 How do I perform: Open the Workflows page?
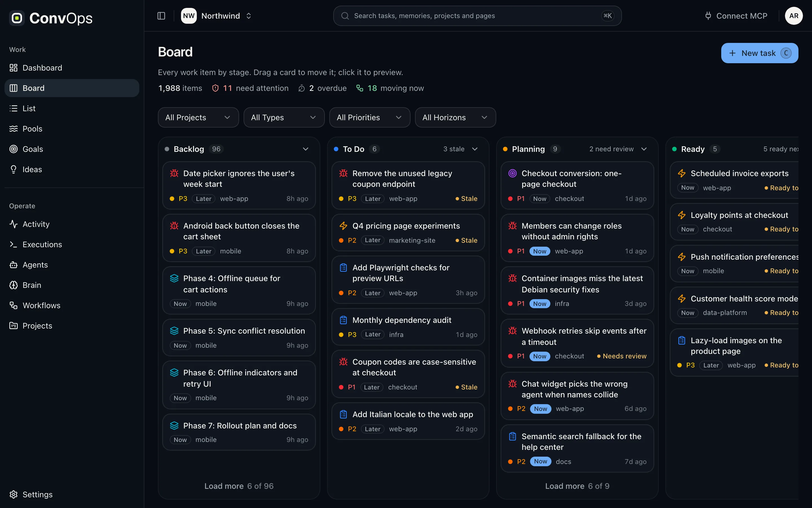click(72, 305)
